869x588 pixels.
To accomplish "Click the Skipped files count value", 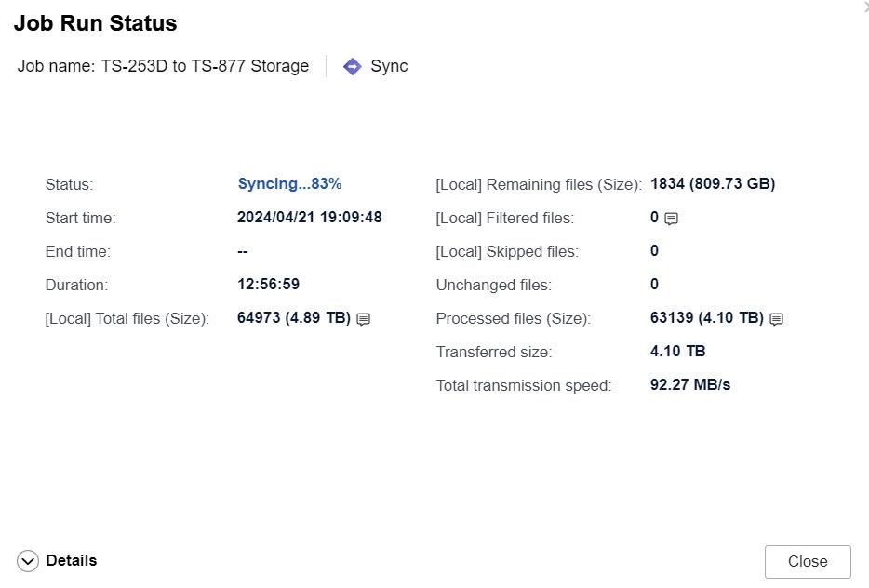I will pos(654,250).
